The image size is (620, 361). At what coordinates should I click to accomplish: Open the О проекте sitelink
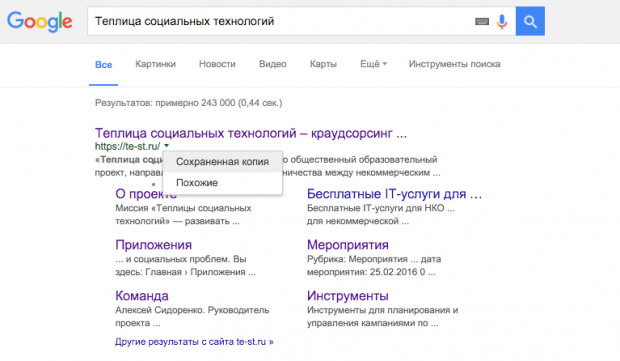pos(146,194)
